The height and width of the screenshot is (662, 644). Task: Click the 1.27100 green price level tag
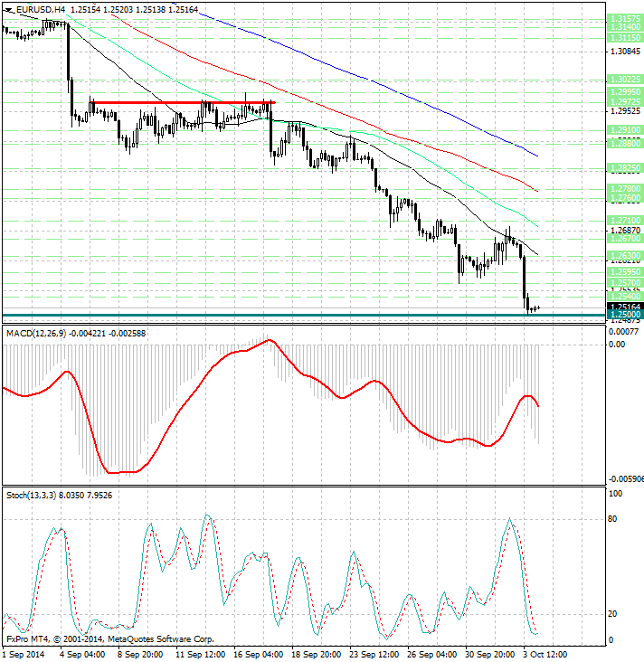(x=625, y=221)
